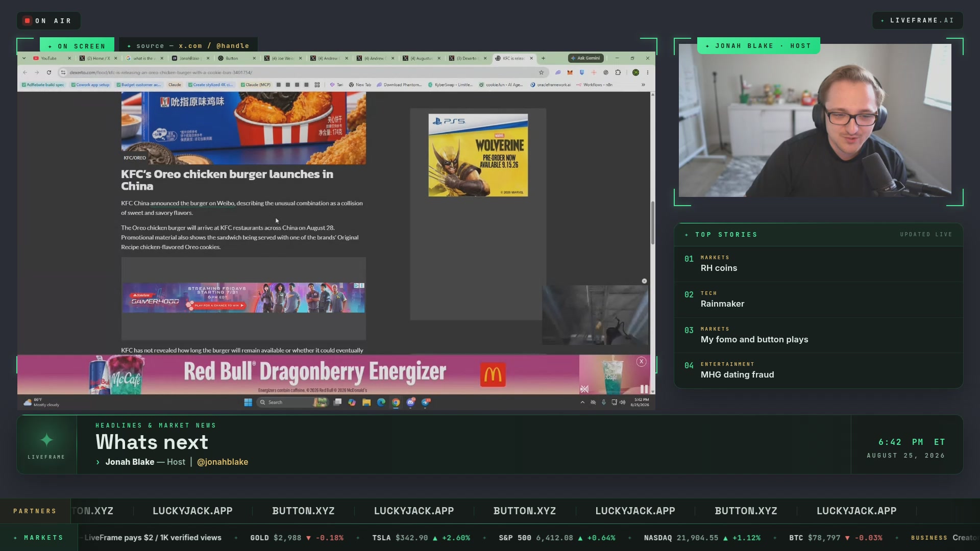
Task: Mute the Red Bull video ad
Action: 584,389
